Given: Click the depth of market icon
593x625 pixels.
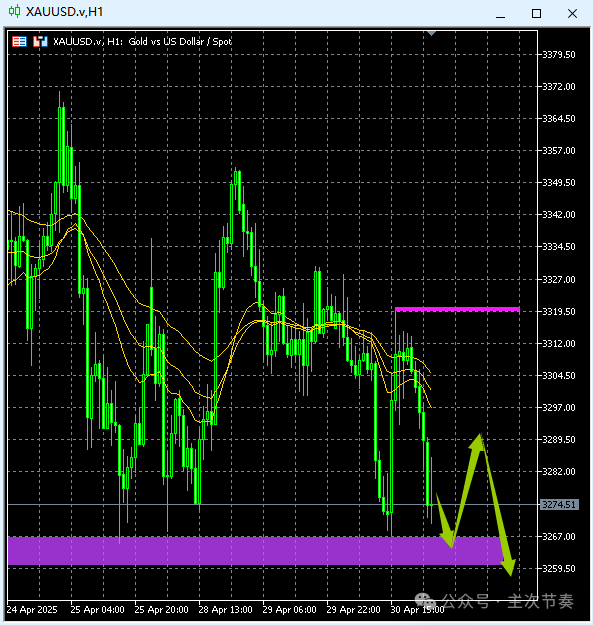Looking at the screenshot, I should click(40, 41).
